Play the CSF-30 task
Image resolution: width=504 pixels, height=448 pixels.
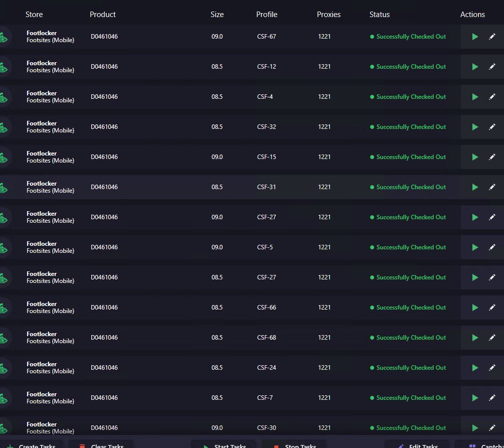475,428
